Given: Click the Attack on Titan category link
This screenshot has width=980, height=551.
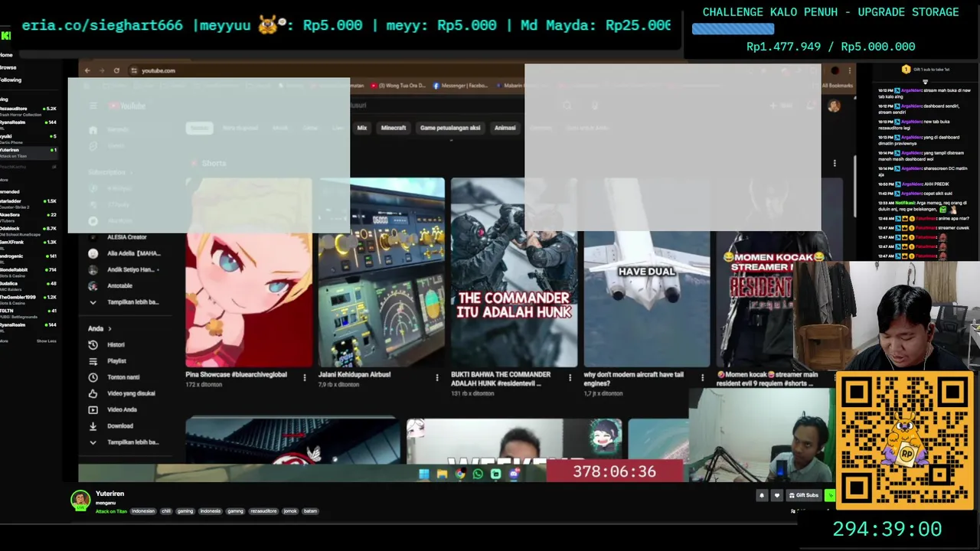Looking at the screenshot, I should click(x=111, y=511).
